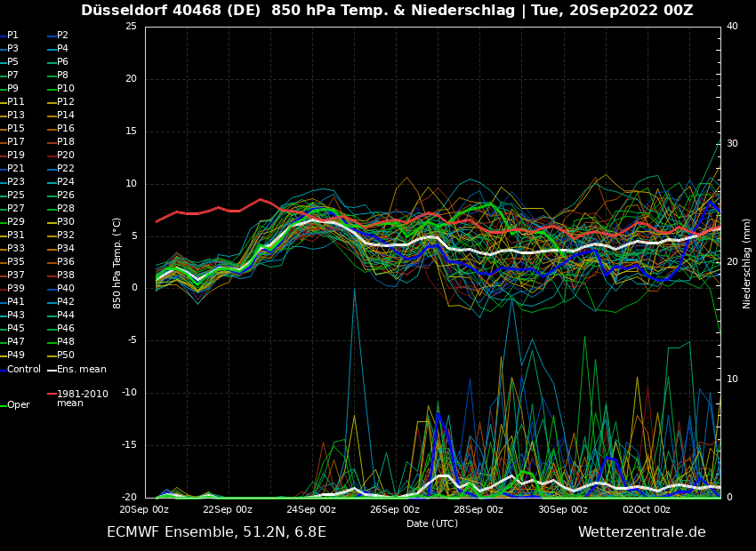Click the P25 legend entry

[x=16, y=196]
